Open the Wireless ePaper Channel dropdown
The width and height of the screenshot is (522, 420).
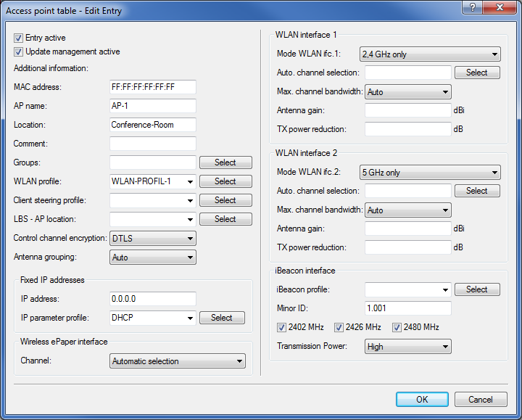pyautogui.click(x=239, y=361)
